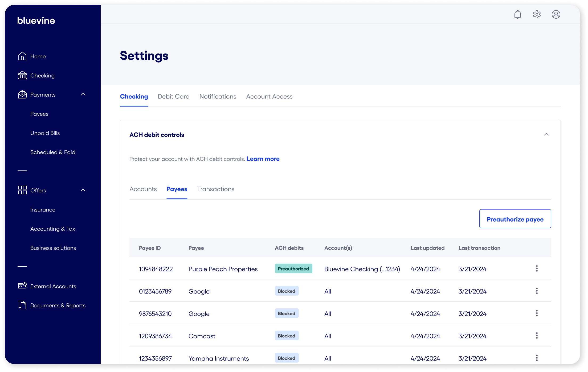This screenshot has height=372, width=588.
Task: Open Unpaid Bills in the sidebar
Action: [45, 133]
